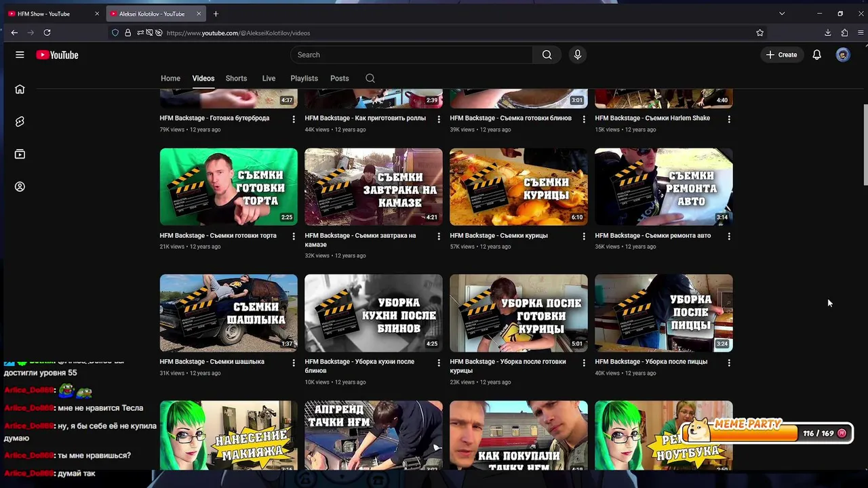Open title HFM Backstage - Съемки курицы
Screen dimensions: 868x488
498,236
